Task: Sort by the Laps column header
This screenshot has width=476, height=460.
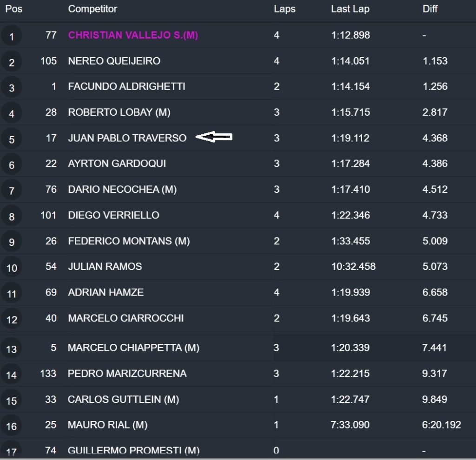Action: tap(284, 9)
